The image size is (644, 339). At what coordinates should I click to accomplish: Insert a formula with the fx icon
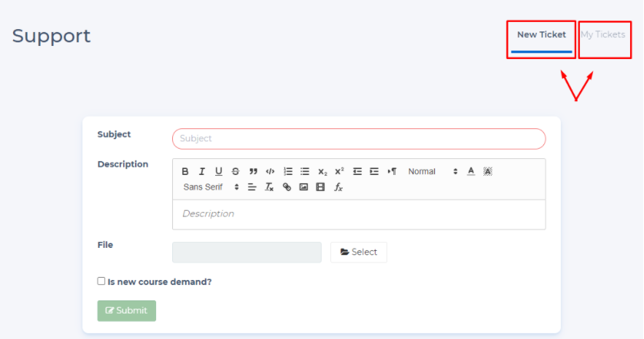pyautogui.click(x=338, y=187)
